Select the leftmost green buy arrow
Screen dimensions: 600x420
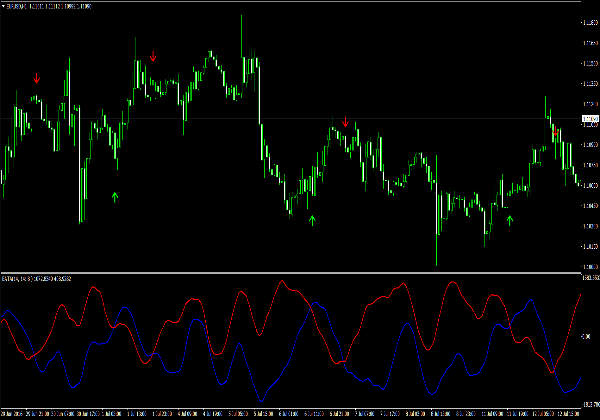tap(115, 196)
